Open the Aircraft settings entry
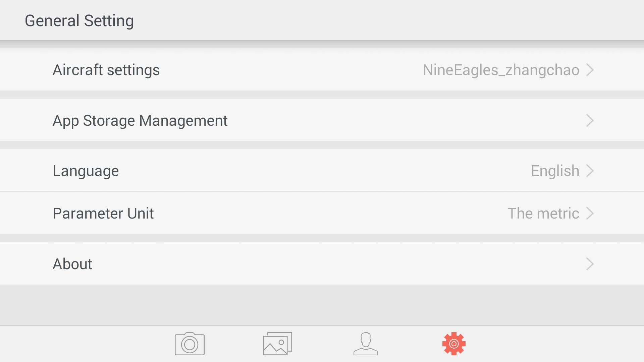 point(322,70)
